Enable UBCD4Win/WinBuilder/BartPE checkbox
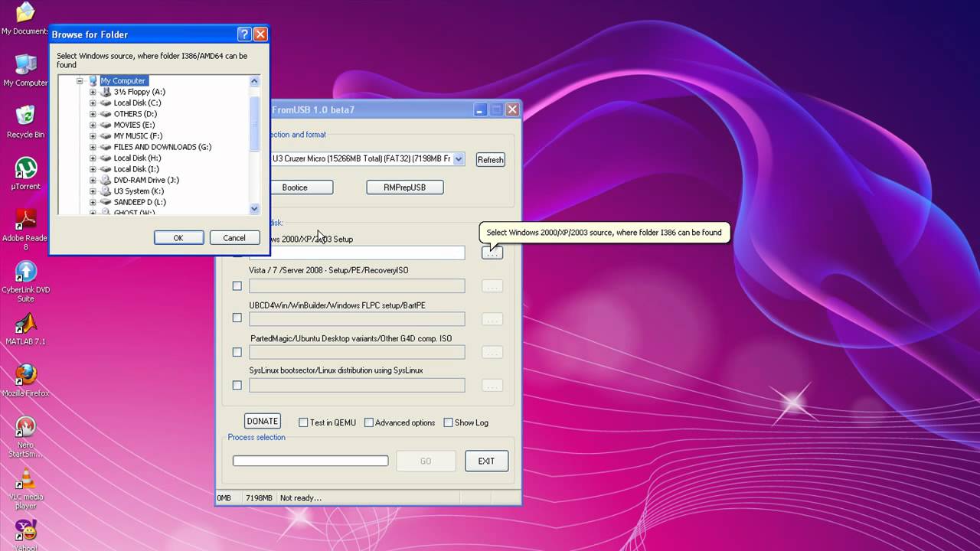Viewport: 980px width, 551px height. point(237,318)
